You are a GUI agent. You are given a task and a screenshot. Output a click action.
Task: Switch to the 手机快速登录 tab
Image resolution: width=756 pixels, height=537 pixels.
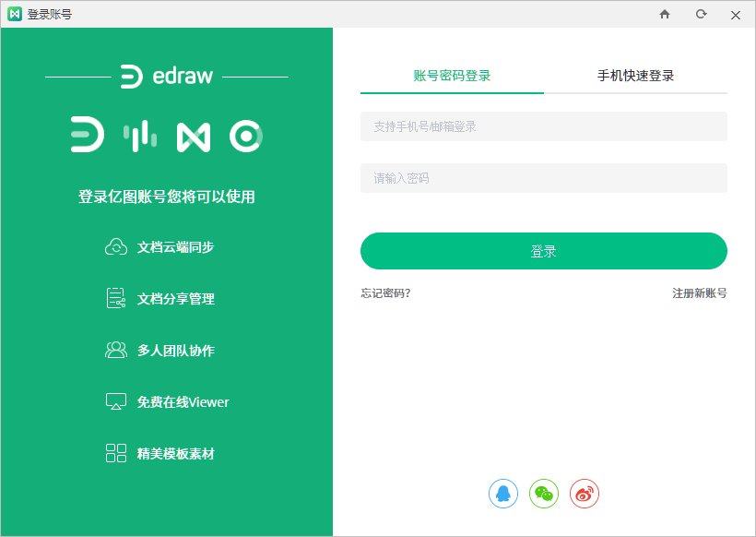tap(635, 76)
